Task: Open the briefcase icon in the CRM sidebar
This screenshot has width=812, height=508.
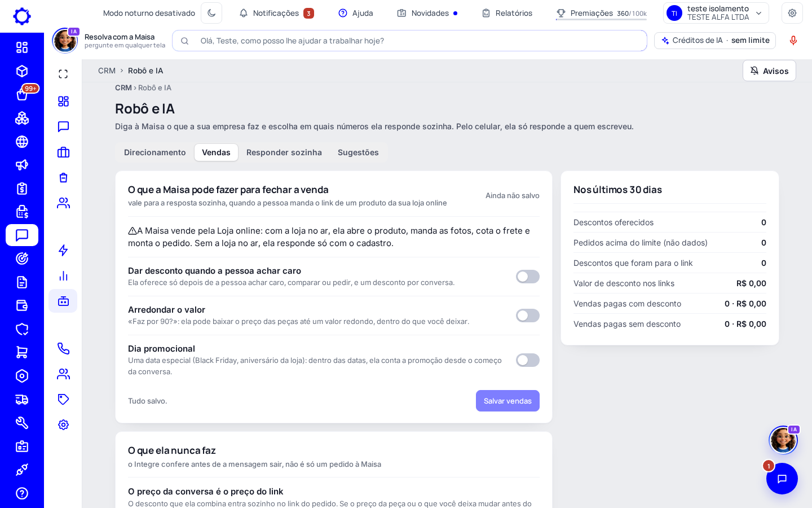Action: click(x=63, y=152)
